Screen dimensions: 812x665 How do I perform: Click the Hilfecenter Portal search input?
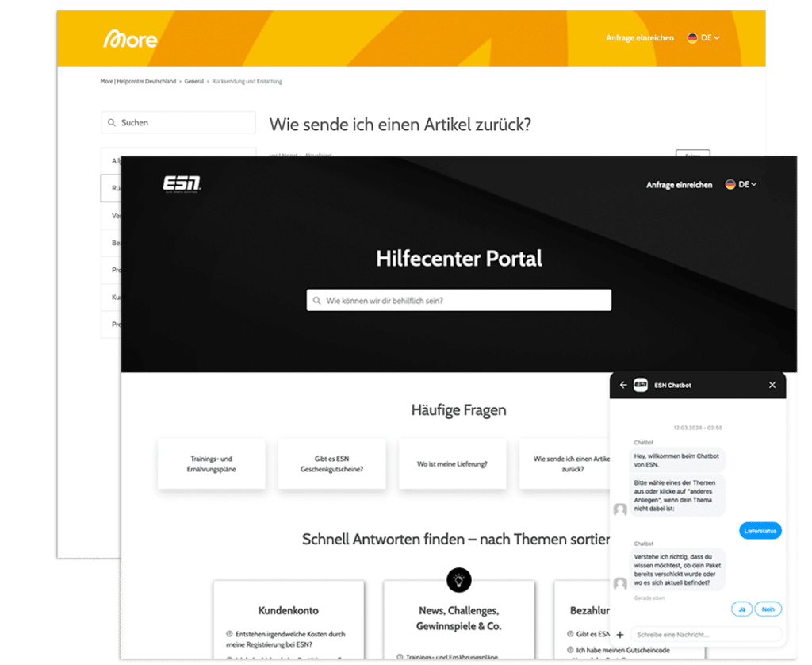[x=459, y=301]
